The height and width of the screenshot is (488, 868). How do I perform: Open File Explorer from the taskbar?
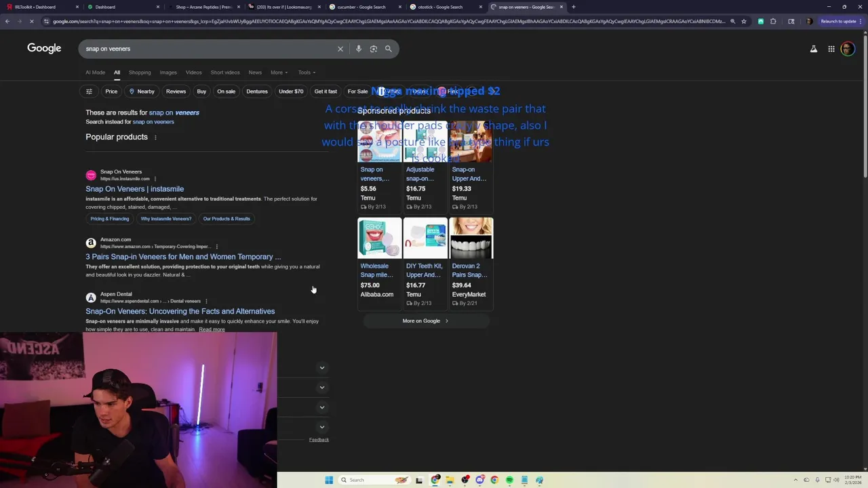pos(450,480)
